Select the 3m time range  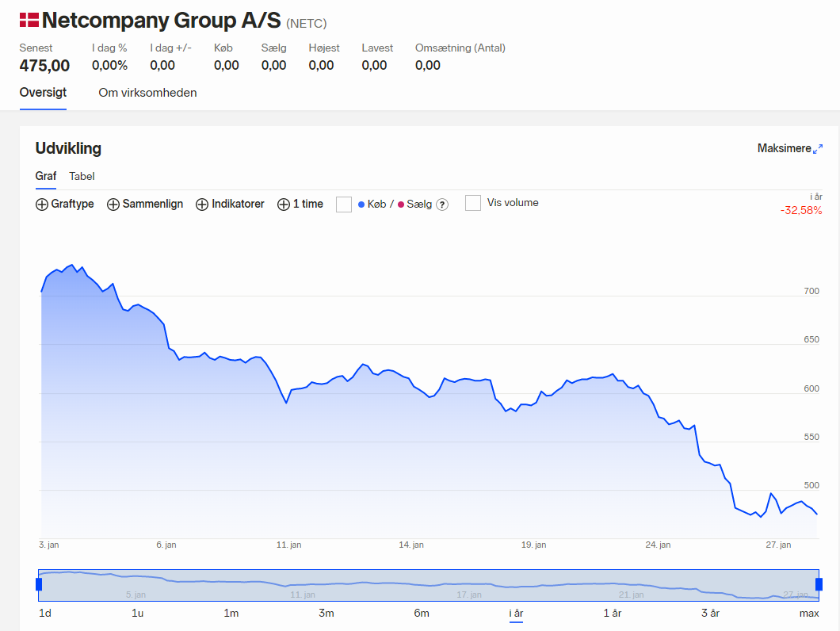(326, 613)
